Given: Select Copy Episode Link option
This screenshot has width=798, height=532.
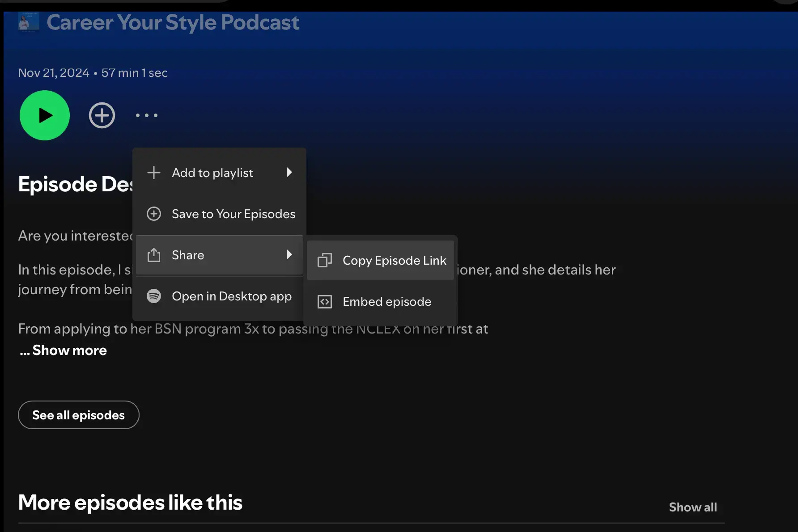Looking at the screenshot, I should pyautogui.click(x=394, y=260).
